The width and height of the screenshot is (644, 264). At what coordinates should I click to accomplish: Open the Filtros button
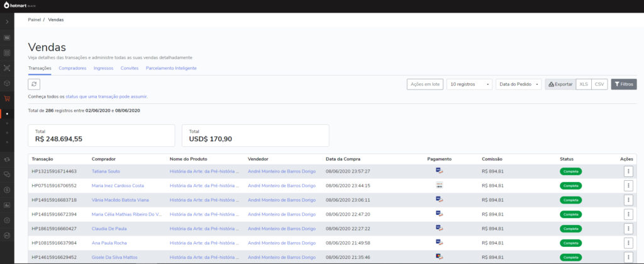(624, 84)
